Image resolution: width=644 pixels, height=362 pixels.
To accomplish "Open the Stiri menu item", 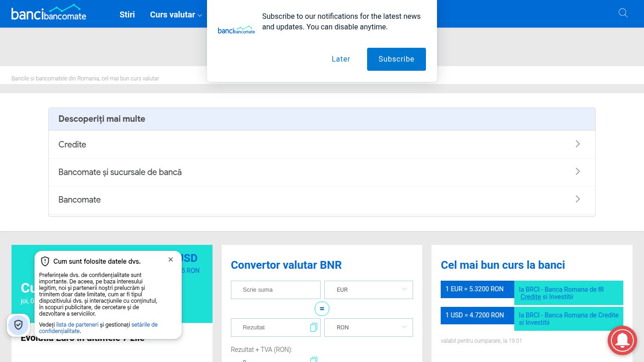I will (127, 15).
